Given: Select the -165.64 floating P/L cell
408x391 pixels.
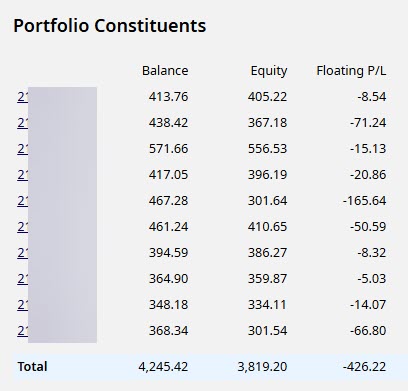Looking at the screenshot, I should coord(365,201).
